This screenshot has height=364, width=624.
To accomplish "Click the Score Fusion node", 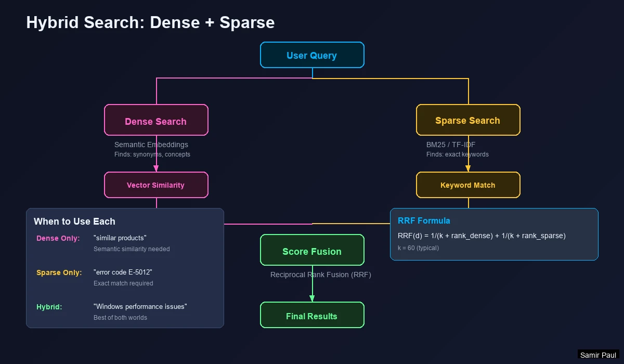I will pos(312,250).
